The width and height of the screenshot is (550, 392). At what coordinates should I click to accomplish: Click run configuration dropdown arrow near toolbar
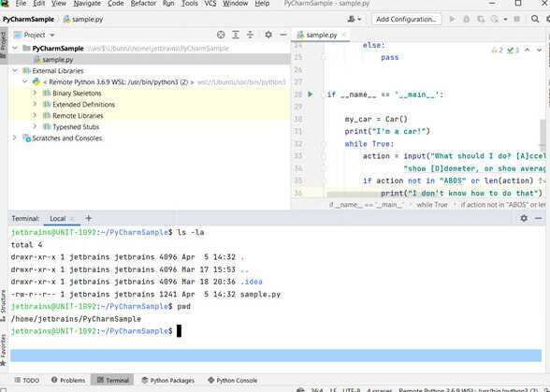505,20
